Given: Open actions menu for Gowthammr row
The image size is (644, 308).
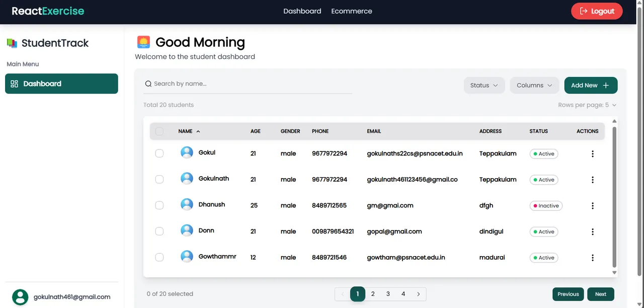Looking at the screenshot, I should [593, 258].
